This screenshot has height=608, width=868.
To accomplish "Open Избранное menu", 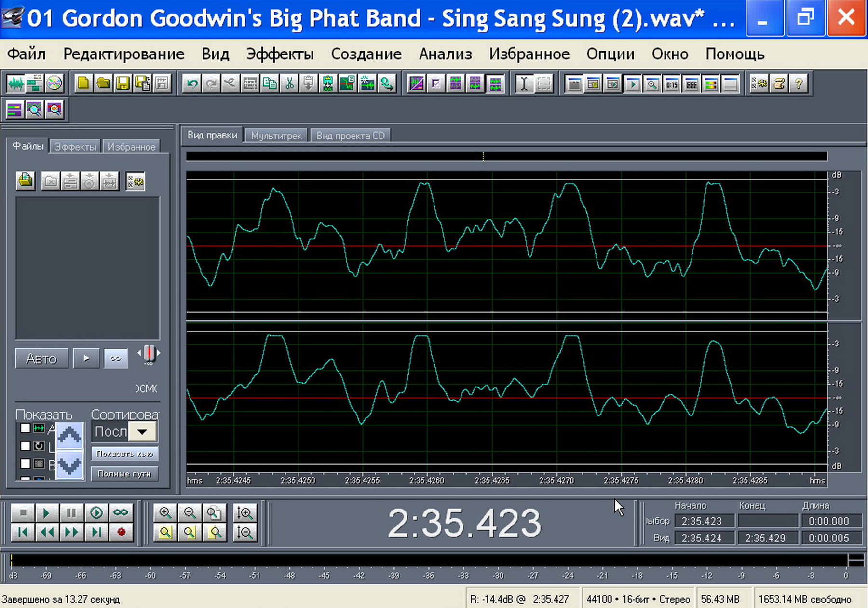I will [529, 54].
